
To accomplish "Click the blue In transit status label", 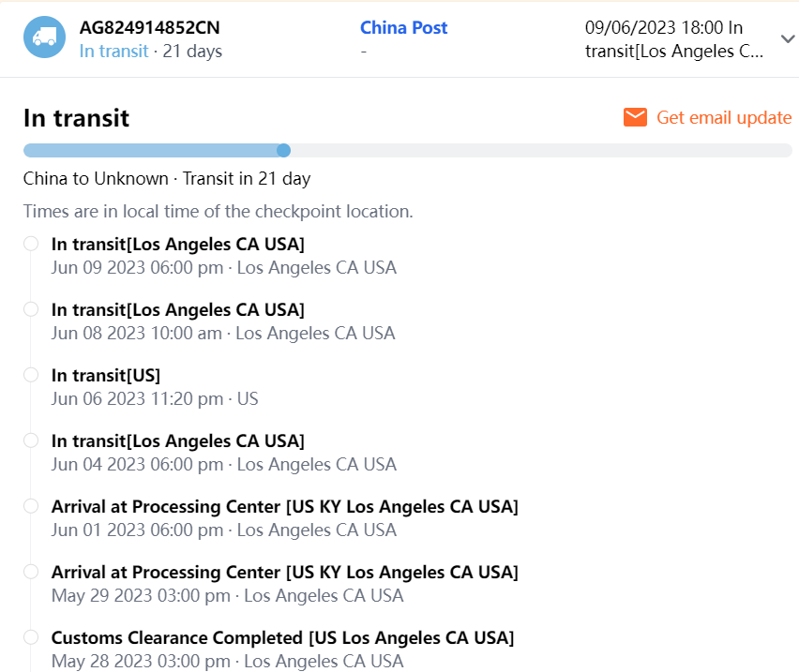I will coord(113,51).
